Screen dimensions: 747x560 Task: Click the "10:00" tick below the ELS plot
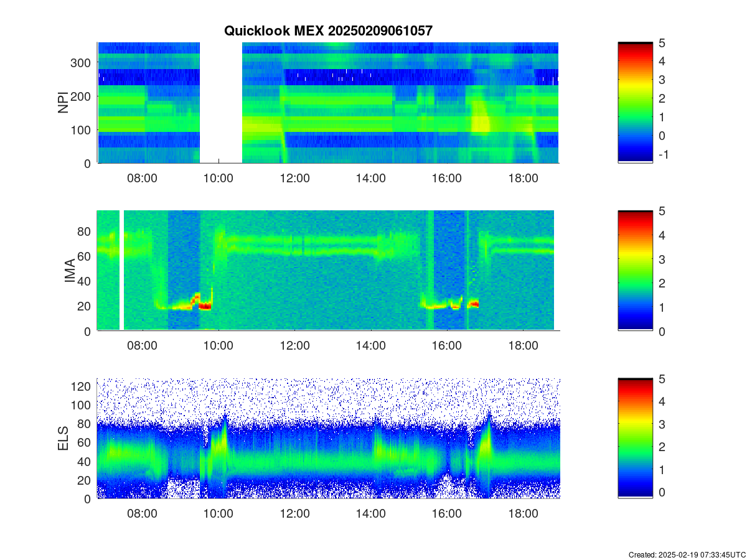[x=218, y=514]
